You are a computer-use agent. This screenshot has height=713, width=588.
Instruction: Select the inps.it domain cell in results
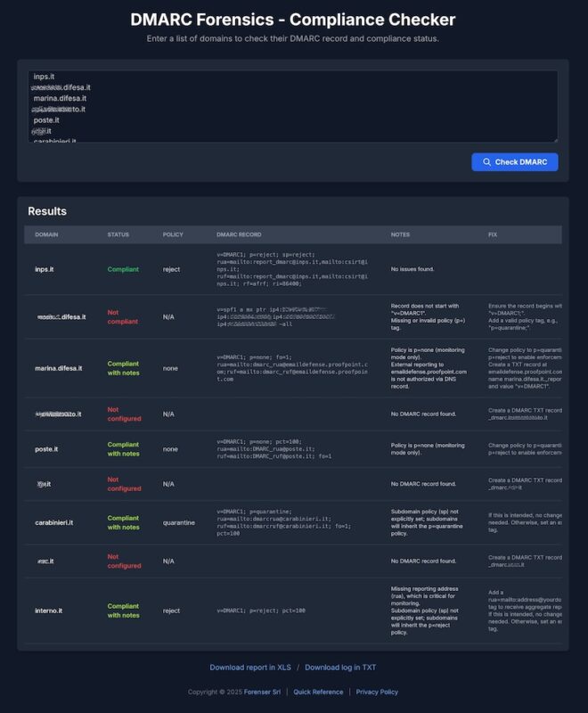point(46,268)
